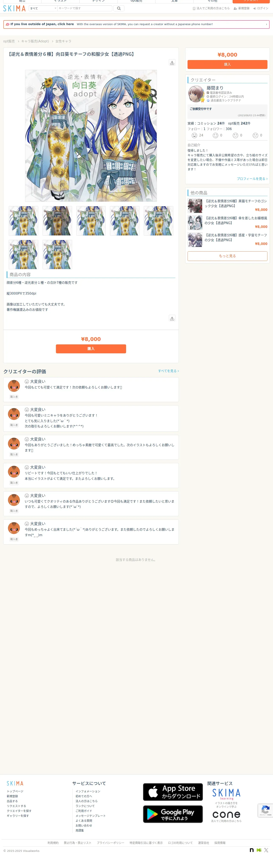Open footer お問い合わせ link
Image resolution: width=273 pixels, height=868 pixels.
pos(84,826)
